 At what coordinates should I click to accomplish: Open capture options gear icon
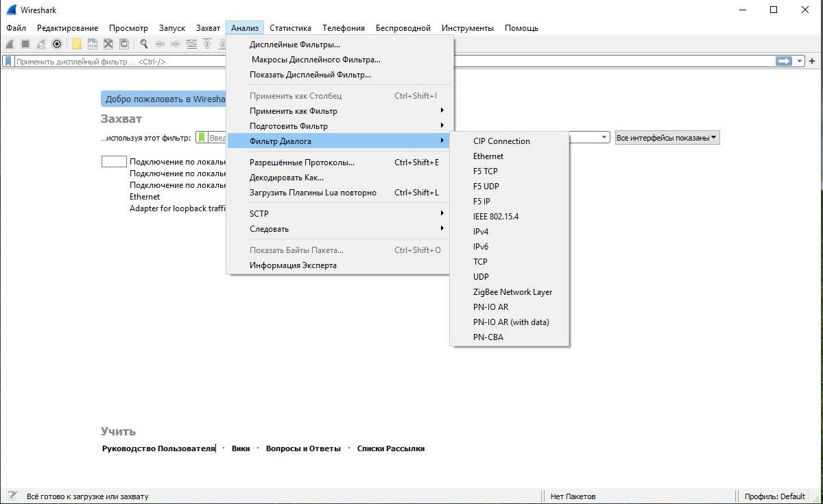coord(57,44)
